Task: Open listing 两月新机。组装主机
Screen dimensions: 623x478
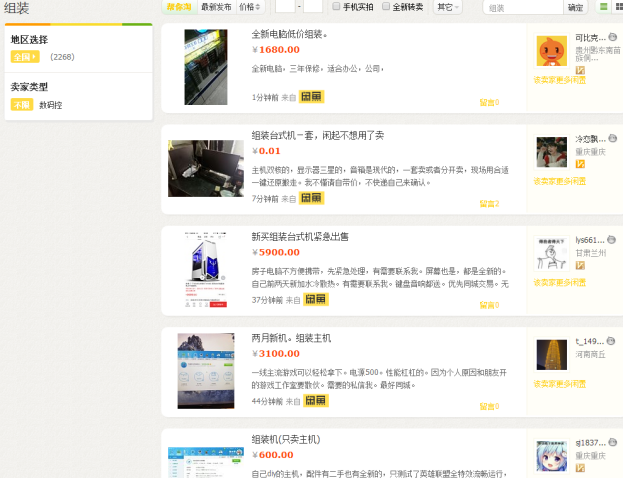Action: point(291,338)
